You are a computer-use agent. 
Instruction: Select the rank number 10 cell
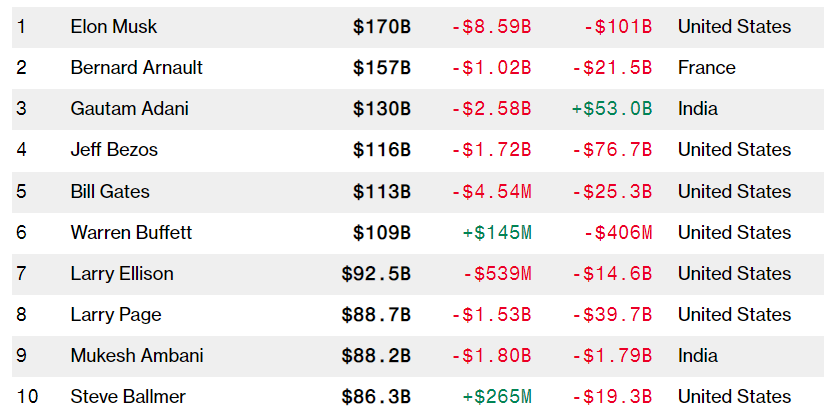tap(28, 396)
